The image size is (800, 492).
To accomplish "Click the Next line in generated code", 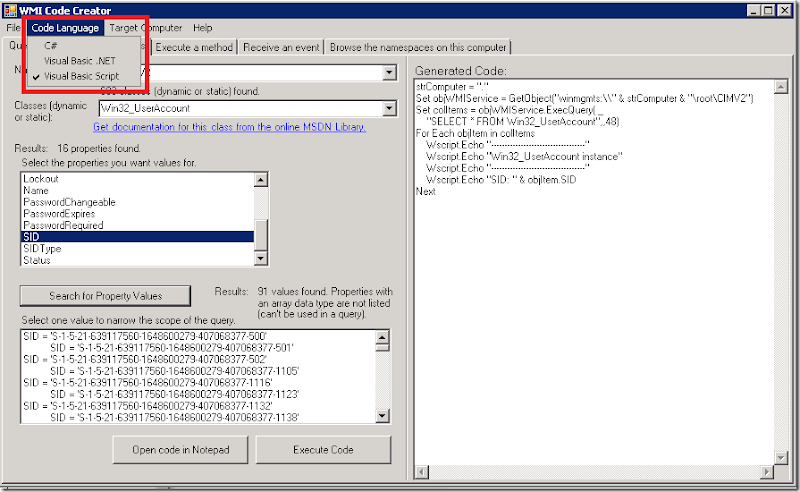I will coord(426,191).
